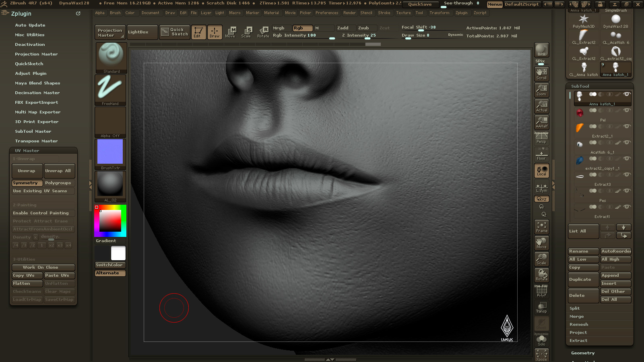This screenshot has height=362, width=644.
Task: Activate the Solo mode icon
Action: [x=541, y=339]
